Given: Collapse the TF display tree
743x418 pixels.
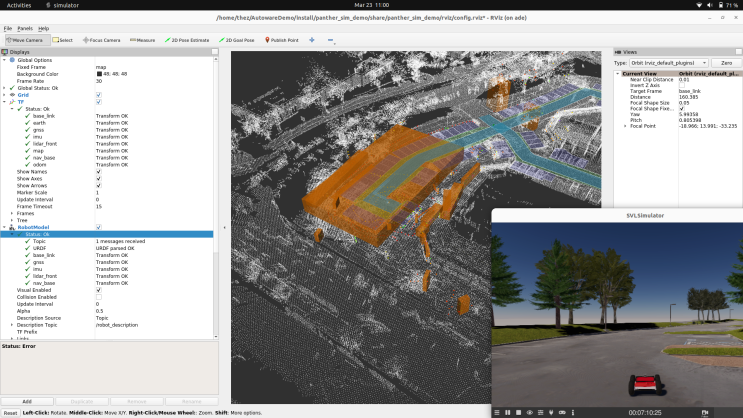Looking at the screenshot, I should tap(6, 101).
